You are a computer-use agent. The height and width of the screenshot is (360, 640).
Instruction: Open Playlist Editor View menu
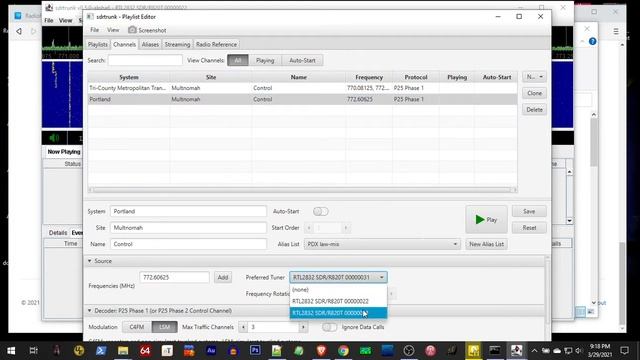pos(113,30)
